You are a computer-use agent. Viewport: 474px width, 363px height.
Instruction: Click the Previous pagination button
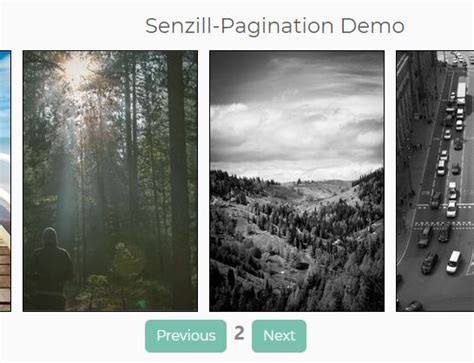pos(186,336)
